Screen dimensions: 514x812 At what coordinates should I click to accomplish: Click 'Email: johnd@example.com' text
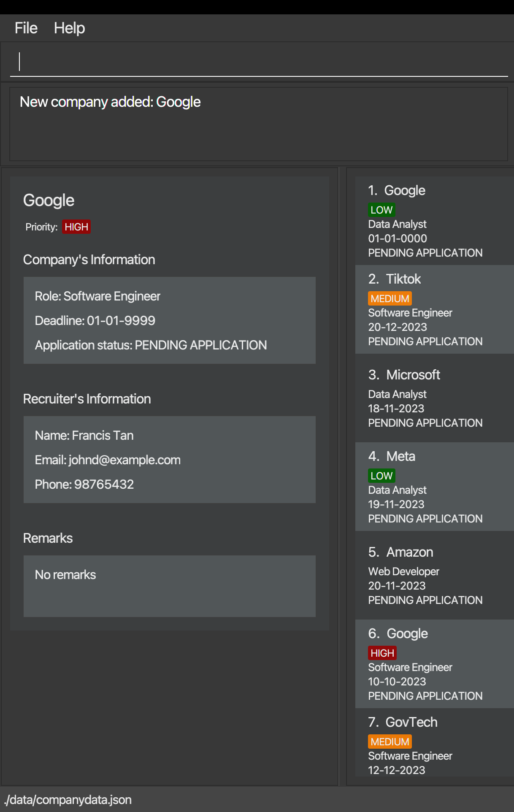pos(108,460)
